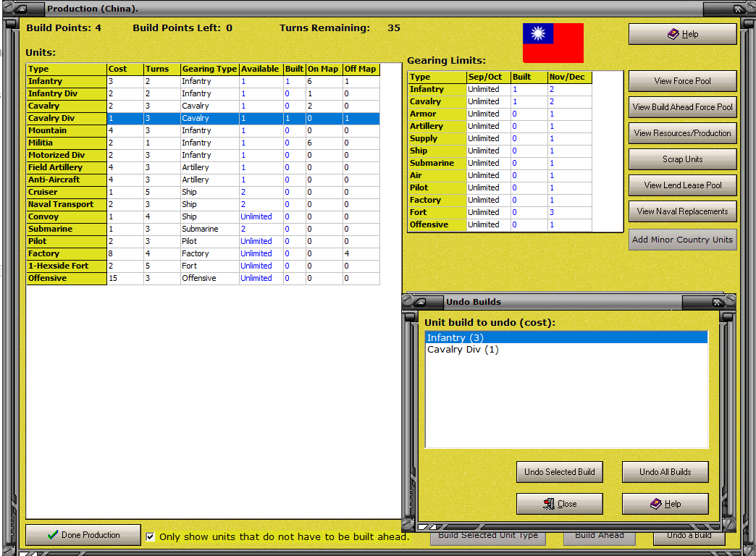This screenshot has width=756, height=556.
Task: Select the Infantry row in Units table
Action: pos(203,82)
